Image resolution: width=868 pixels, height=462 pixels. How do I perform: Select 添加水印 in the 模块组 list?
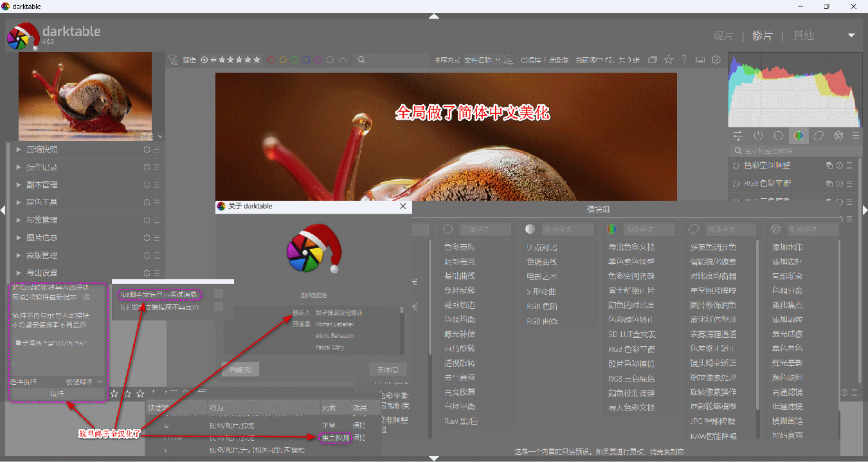coord(787,247)
